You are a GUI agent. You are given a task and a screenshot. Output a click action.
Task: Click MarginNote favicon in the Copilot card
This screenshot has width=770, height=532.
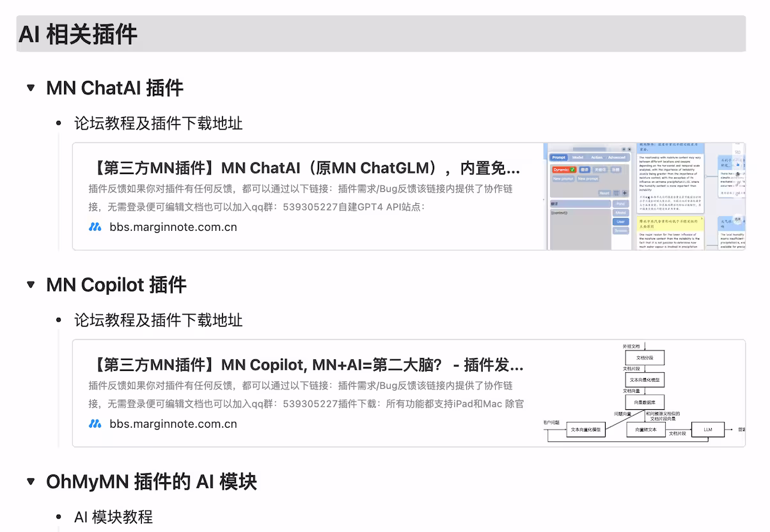[95, 423]
